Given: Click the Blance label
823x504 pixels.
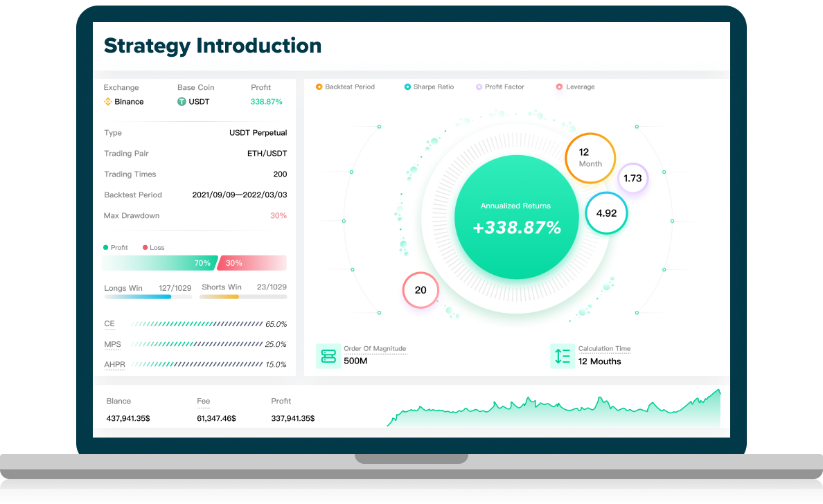Looking at the screenshot, I should click(x=118, y=402).
